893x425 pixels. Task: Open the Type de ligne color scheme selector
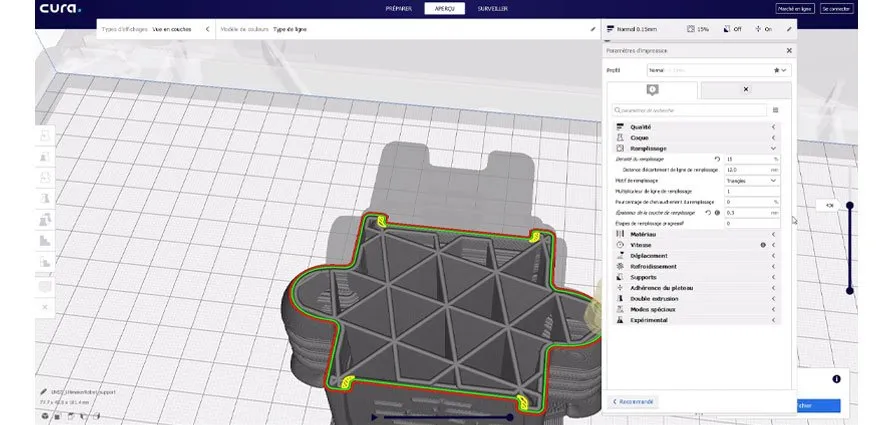click(x=290, y=29)
